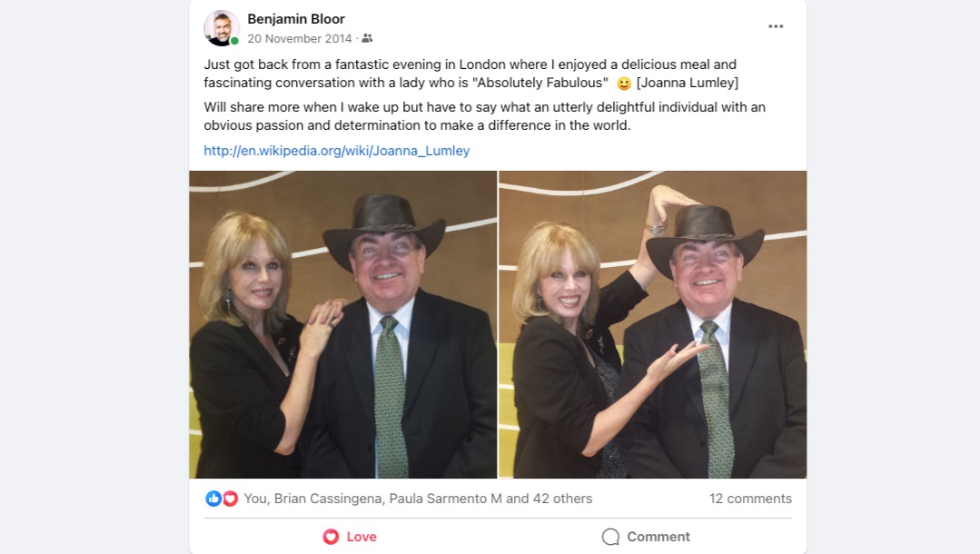Expand the 12 comments list
This screenshot has height=554, width=980.
click(750, 499)
